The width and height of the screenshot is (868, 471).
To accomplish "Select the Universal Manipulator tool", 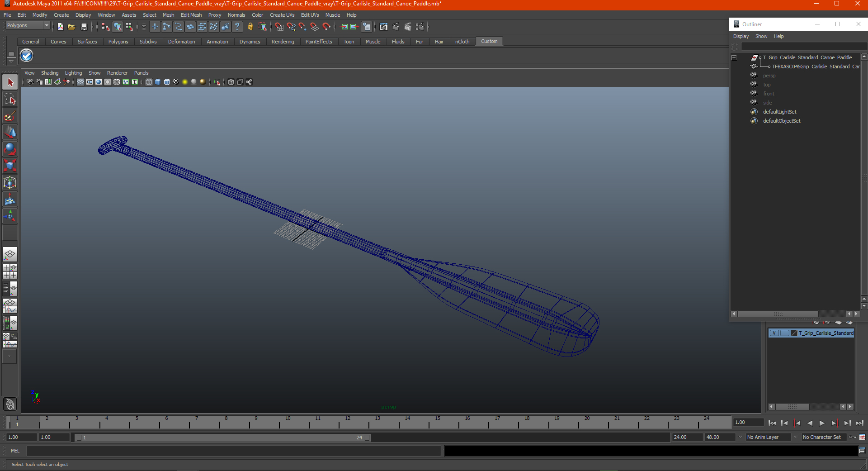I will [10, 182].
